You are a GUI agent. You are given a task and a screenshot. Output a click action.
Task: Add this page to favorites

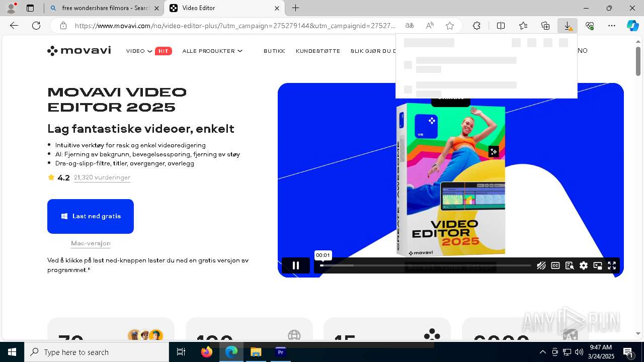pos(450,26)
